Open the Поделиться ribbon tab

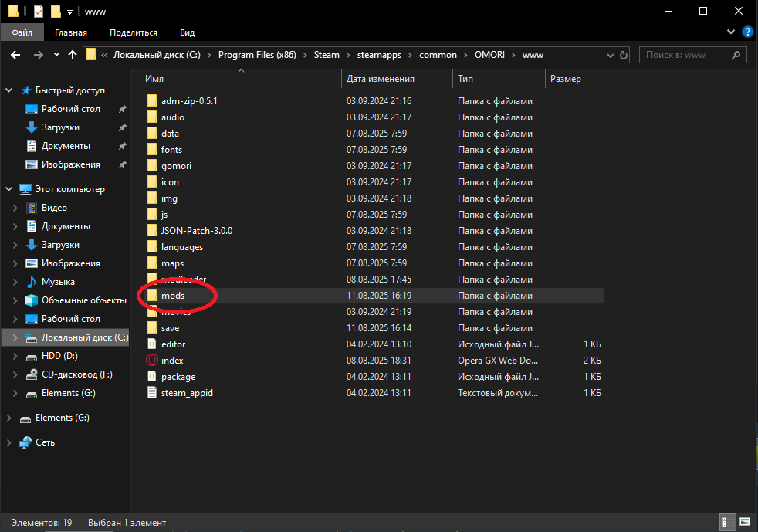[x=134, y=32]
